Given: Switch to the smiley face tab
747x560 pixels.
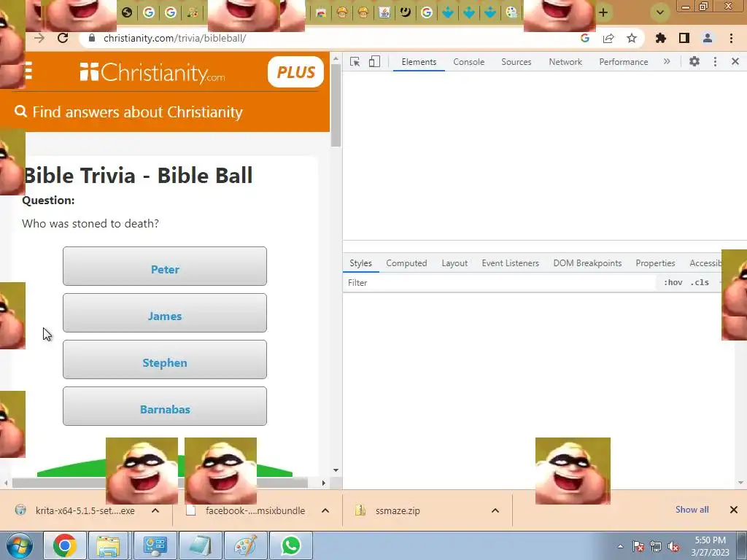Looking at the screenshot, I should point(406,12).
